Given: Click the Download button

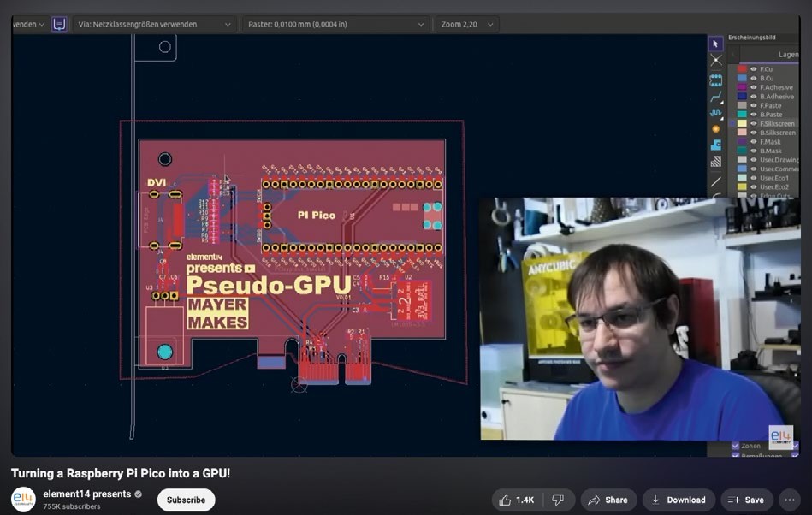Looking at the screenshot, I should (679, 500).
